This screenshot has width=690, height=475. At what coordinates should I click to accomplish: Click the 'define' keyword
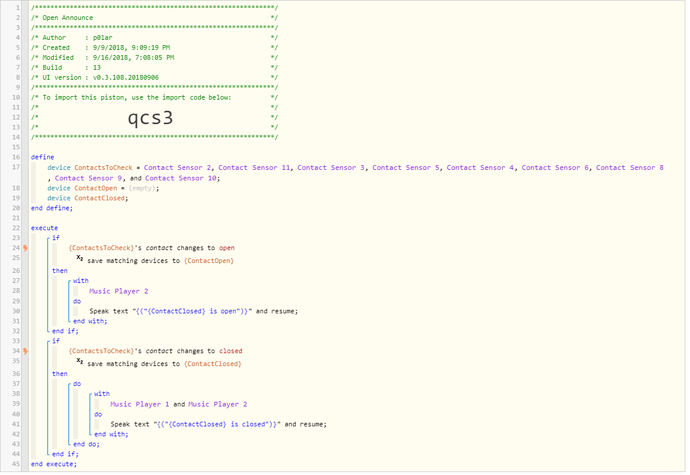[x=43, y=157]
